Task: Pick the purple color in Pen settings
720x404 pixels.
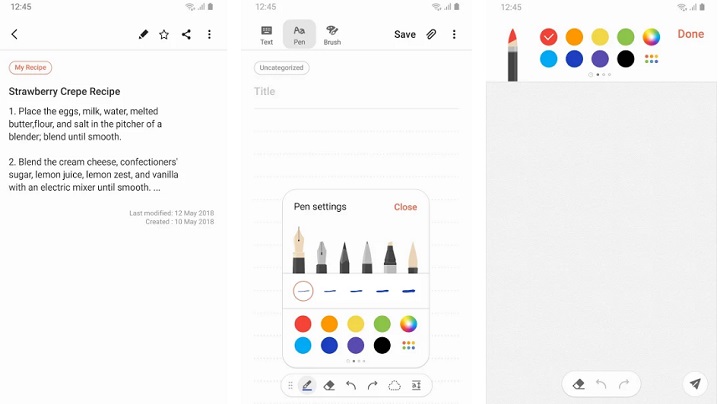Action: click(356, 345)
